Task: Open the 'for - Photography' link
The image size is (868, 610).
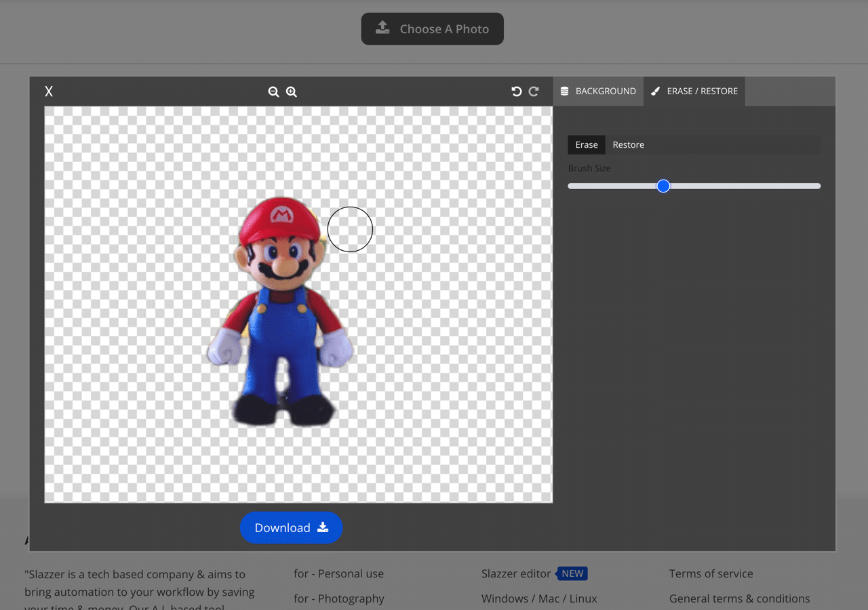Action: (338, 598)
